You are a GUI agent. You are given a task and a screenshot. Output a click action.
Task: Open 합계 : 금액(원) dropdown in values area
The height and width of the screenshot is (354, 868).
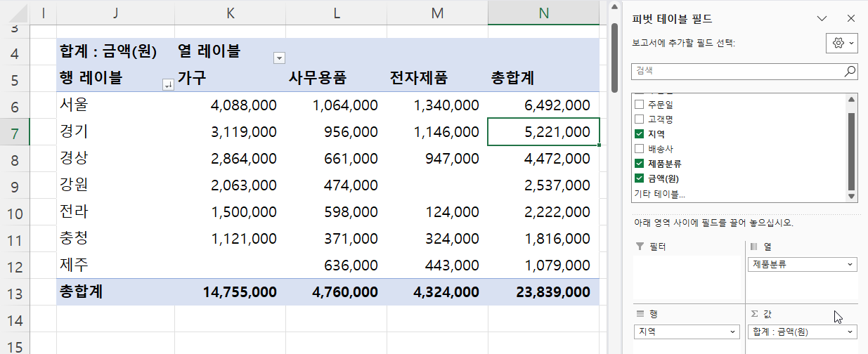(x=851, y=331)
